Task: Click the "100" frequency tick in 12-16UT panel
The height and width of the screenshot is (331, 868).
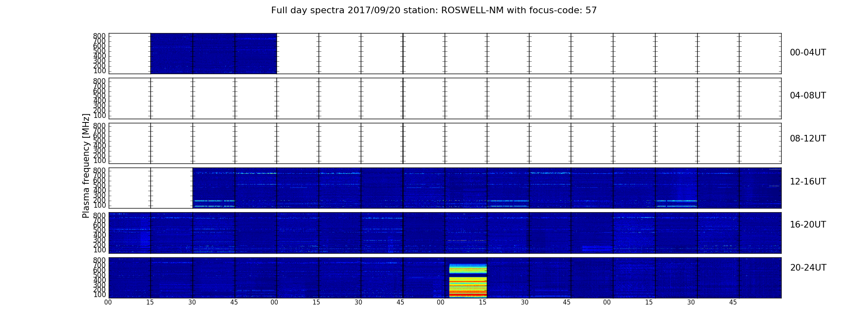Action: 100,205
